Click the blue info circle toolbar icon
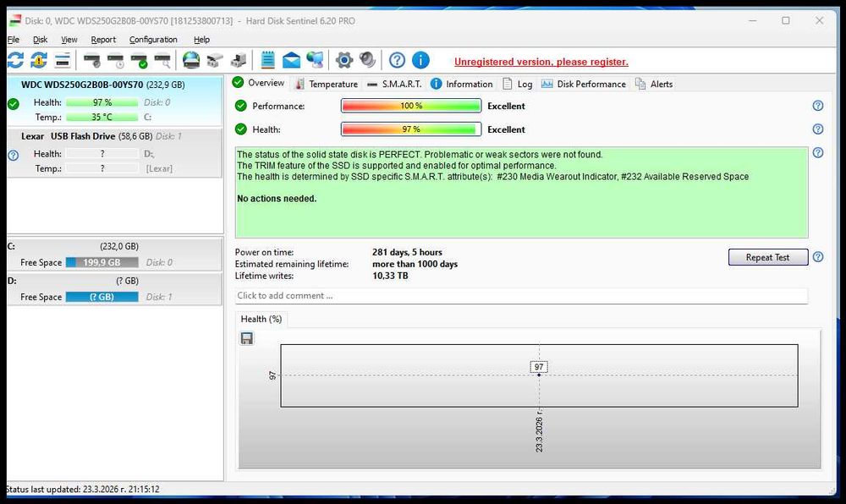This screenshot has width=846, height=504. (420, 60)
